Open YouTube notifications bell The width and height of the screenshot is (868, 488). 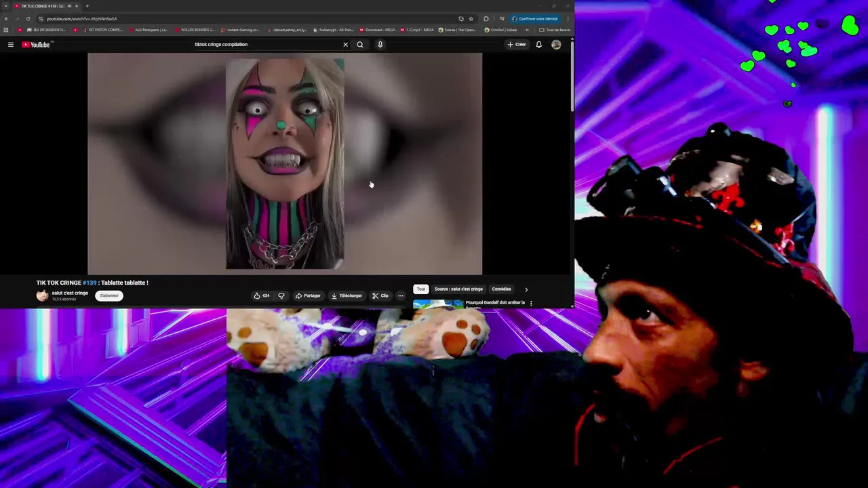[x=539, y=45]
